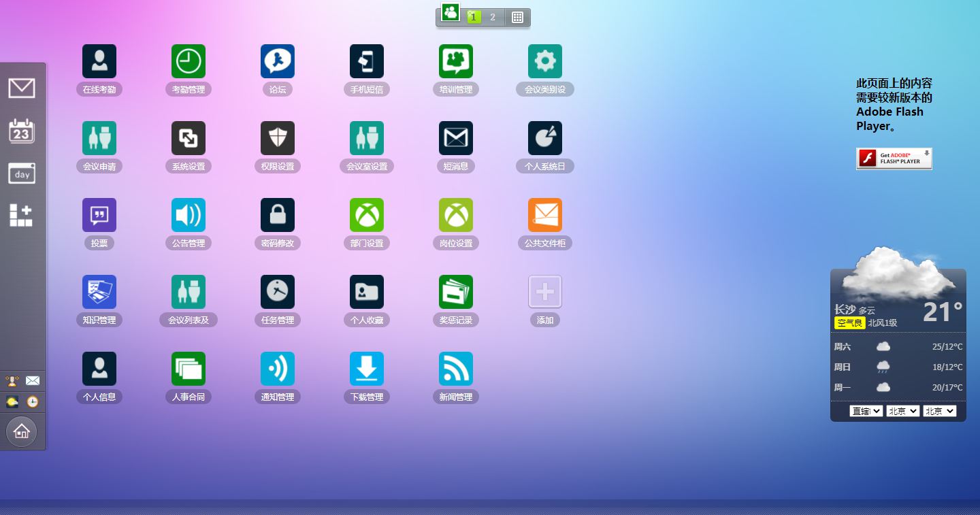Image resolution: width=980 pixels, height=515 pixels.
Task: Open 下载管理 download icon
Action: click(367, 369)
